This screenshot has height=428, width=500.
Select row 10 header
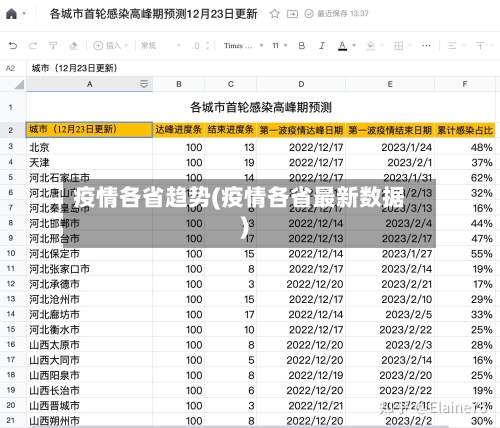pos(11,254)
